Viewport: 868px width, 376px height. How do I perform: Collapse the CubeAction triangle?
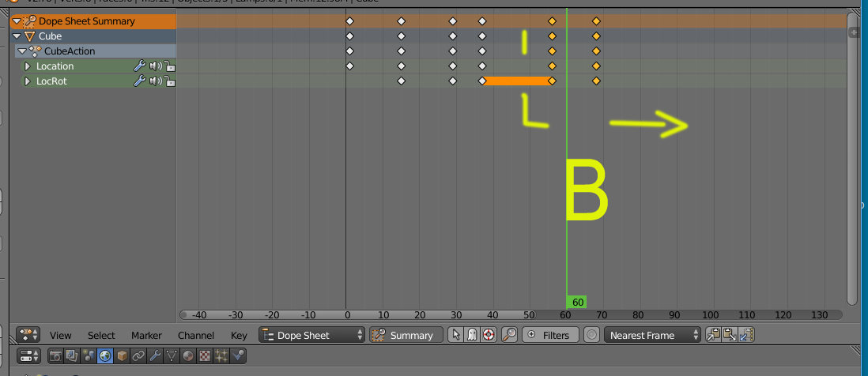click(22, 51)
